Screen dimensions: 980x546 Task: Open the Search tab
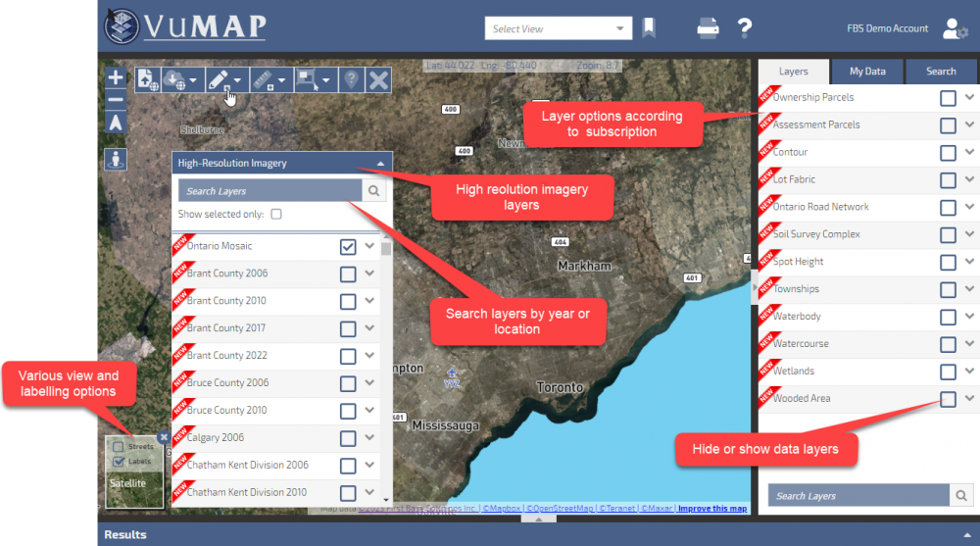pos(941,72)
